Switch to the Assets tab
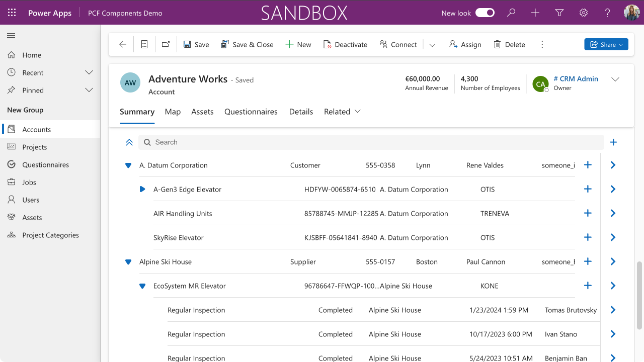This screenshot has width=644, height=362. pyautogui.click(x=202, y=112)
